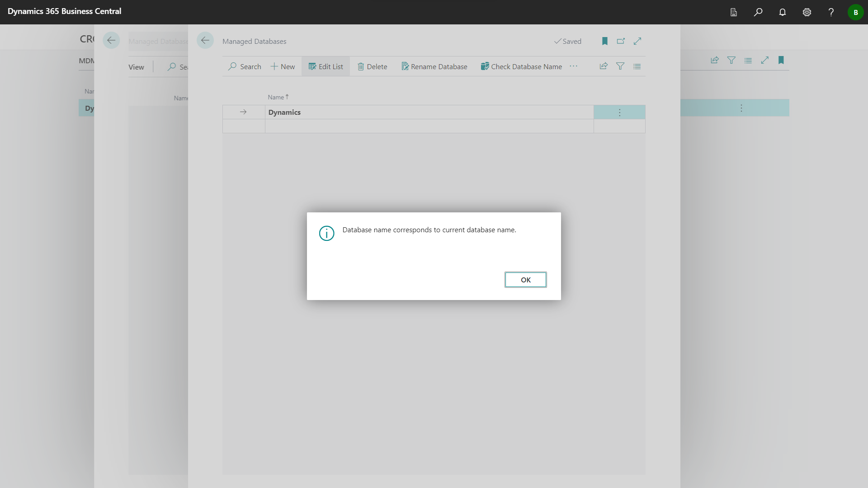The height and width of the screenshot is (488, 868).
Task: Open the Settings gear menu
Action: (807, 12)
